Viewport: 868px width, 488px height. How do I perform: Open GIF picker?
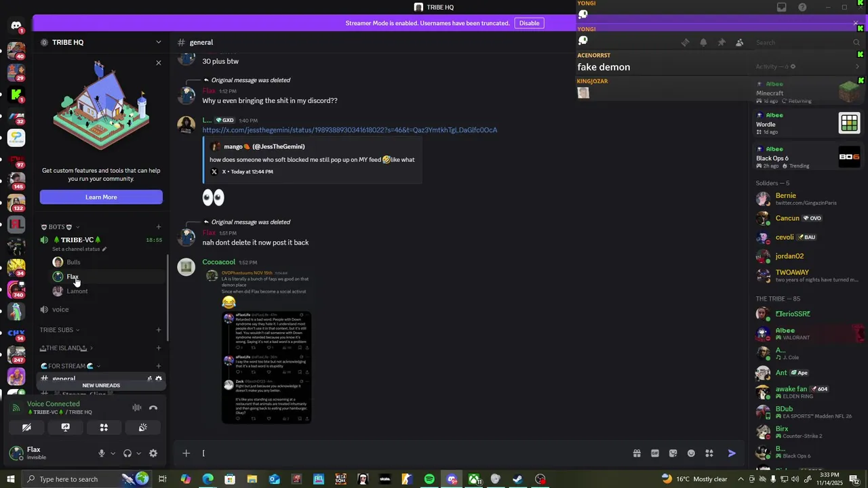tap(655, 453)
